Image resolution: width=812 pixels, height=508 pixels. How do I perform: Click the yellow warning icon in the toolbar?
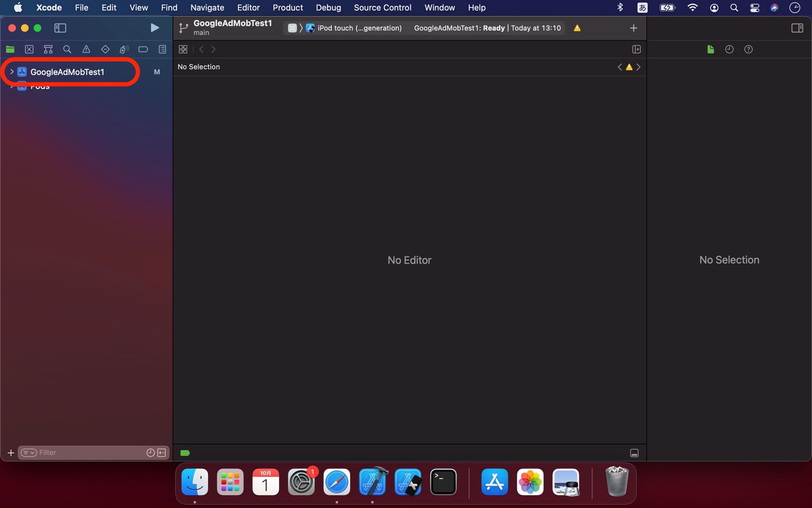[x=577, y=28]
